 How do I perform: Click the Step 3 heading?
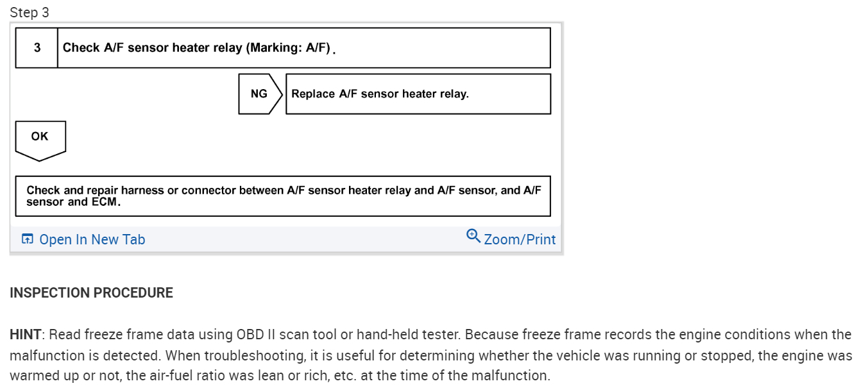pyautogui.click(x=30, y=13)
